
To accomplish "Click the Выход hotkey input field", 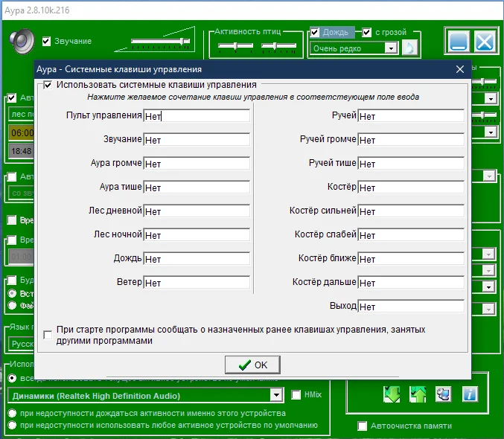I will (x=411, y=307).
